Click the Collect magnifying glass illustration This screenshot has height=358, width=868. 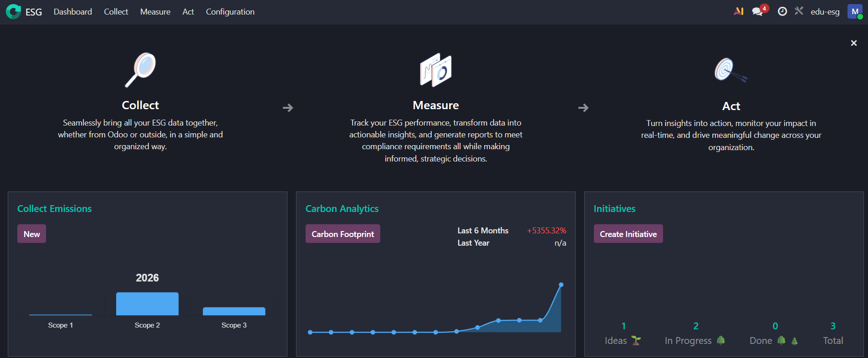click(x=140, y=70)
